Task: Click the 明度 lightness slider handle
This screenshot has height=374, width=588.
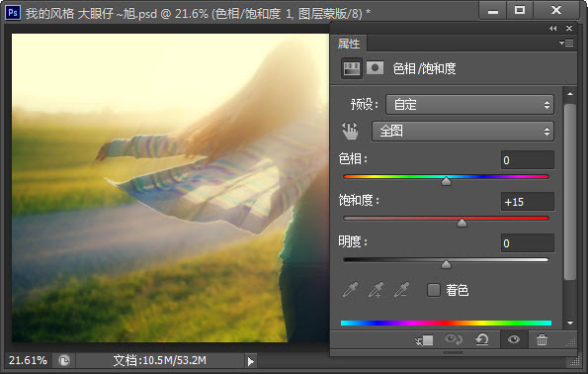Action: 446,265
